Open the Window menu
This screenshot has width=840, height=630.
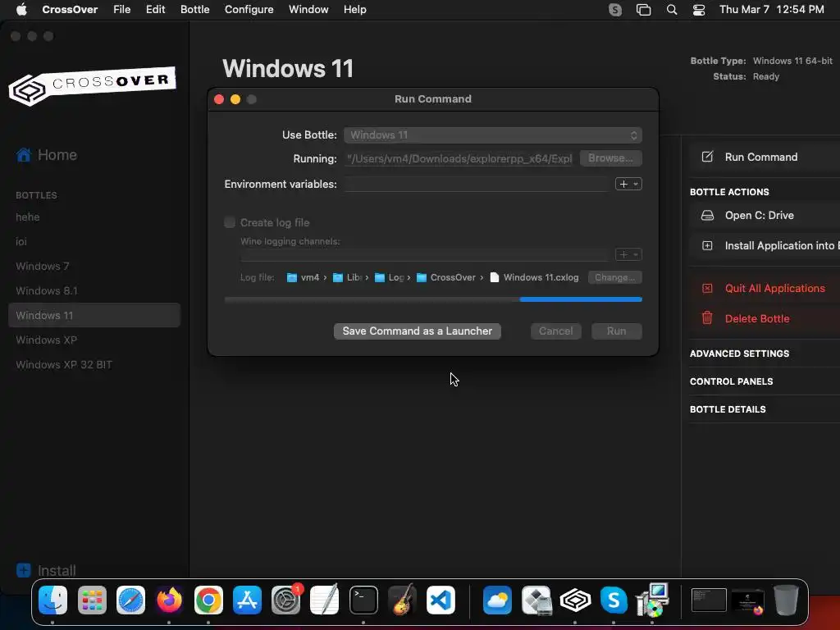(x=308, y=10)
